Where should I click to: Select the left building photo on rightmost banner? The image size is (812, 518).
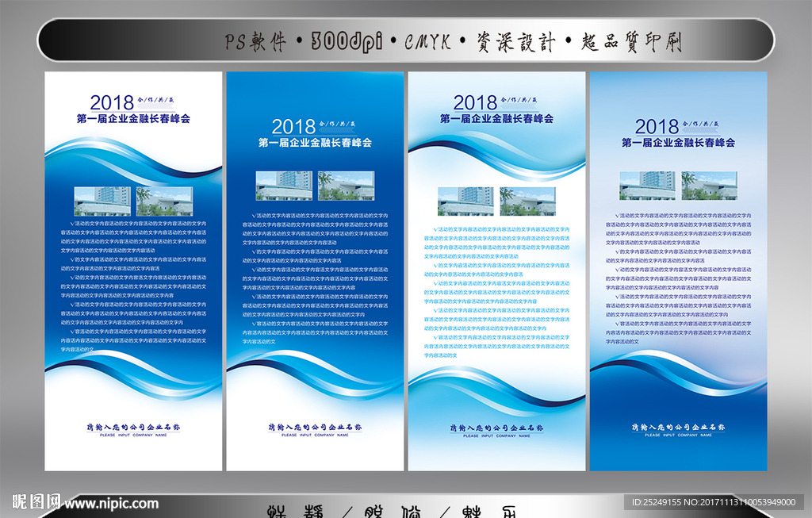(x=648, y=186)
